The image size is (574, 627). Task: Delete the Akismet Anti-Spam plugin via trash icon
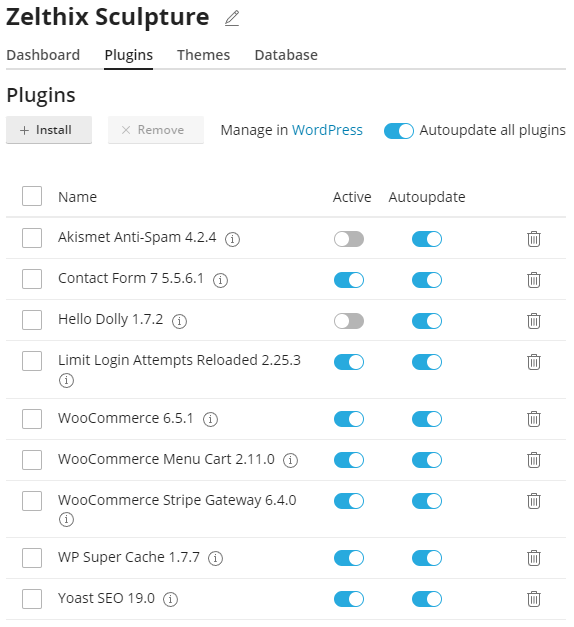pyautogui.click(x=534, y=239)
